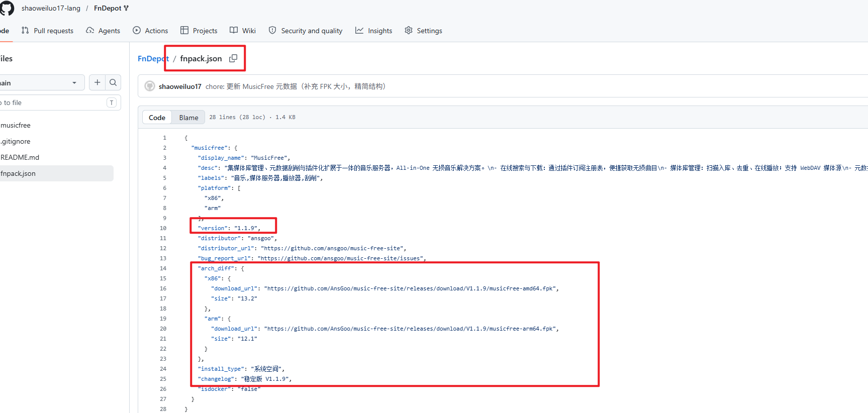Image resolution: width=868 pixels, height=413 pixels.
Task: Add a file with the plus button
Action: (x=98, y=82)
